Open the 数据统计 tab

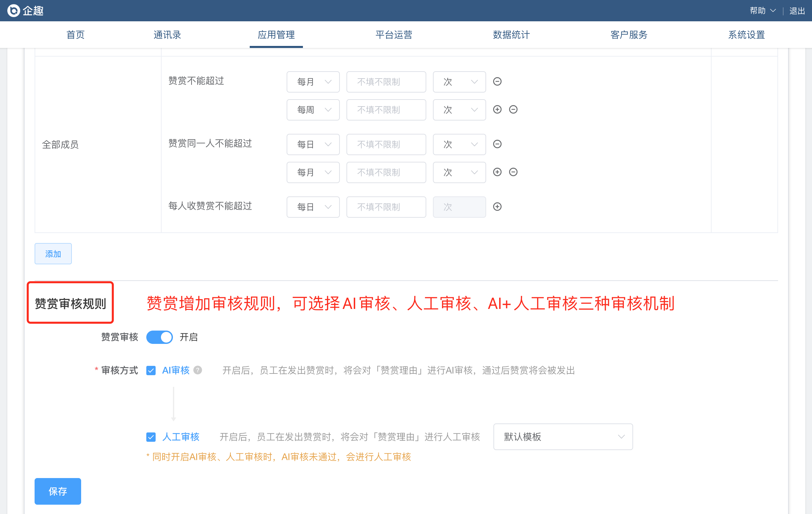coord(511,35)
